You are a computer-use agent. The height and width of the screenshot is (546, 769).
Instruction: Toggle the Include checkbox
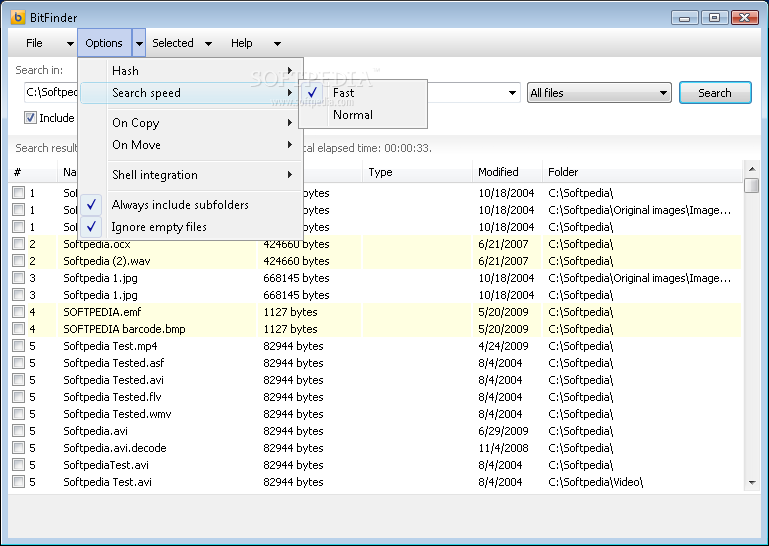pos(30,118)
